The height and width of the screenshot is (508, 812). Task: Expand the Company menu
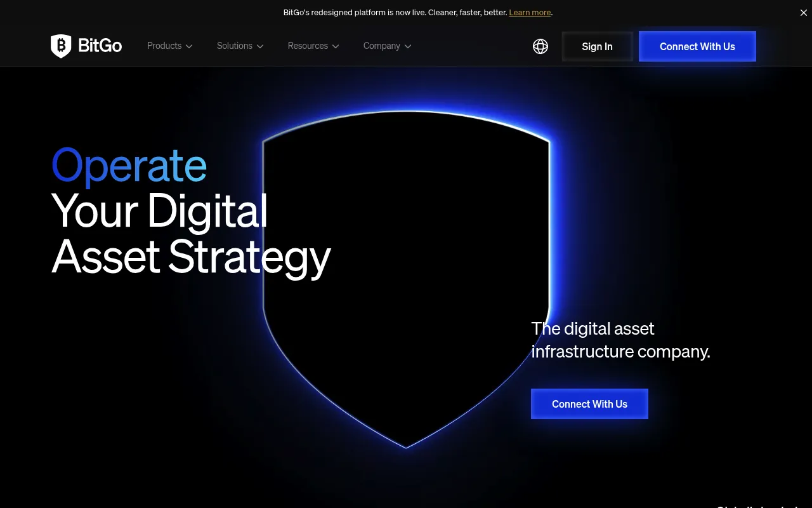click(x=388, y=46)
